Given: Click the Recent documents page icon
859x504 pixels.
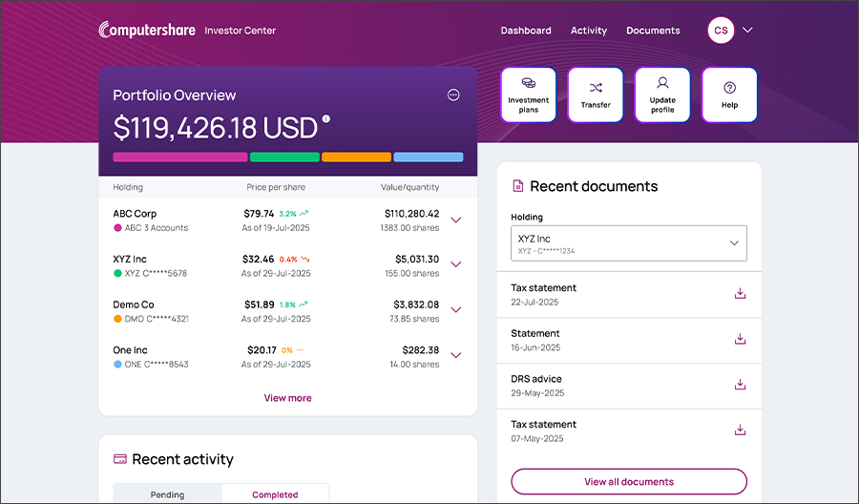Looking at the screenshot, I should pyautogui.click(x=517, y=186).
